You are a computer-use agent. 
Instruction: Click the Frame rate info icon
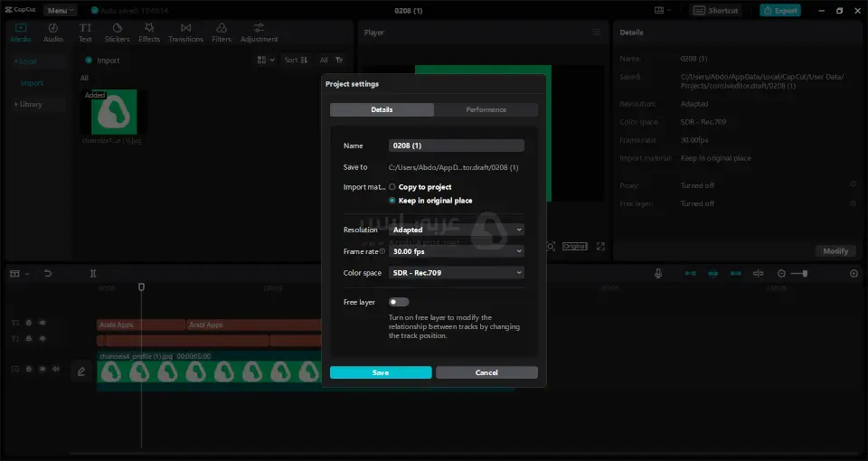382,251
